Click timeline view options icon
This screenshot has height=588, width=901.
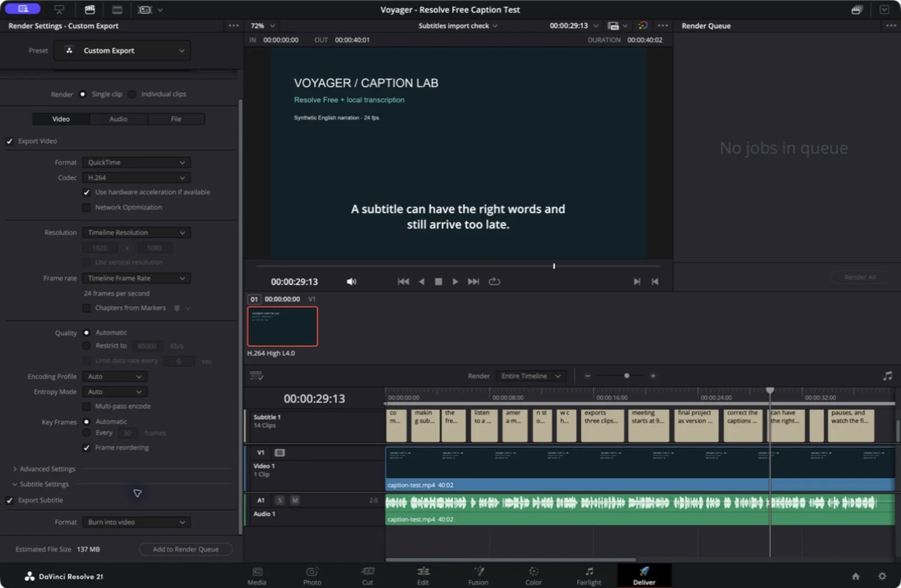(x=256, y=376)
